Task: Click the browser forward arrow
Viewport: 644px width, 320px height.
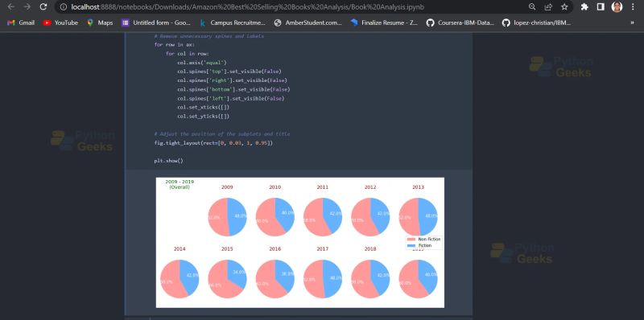Action: point(27,7)
